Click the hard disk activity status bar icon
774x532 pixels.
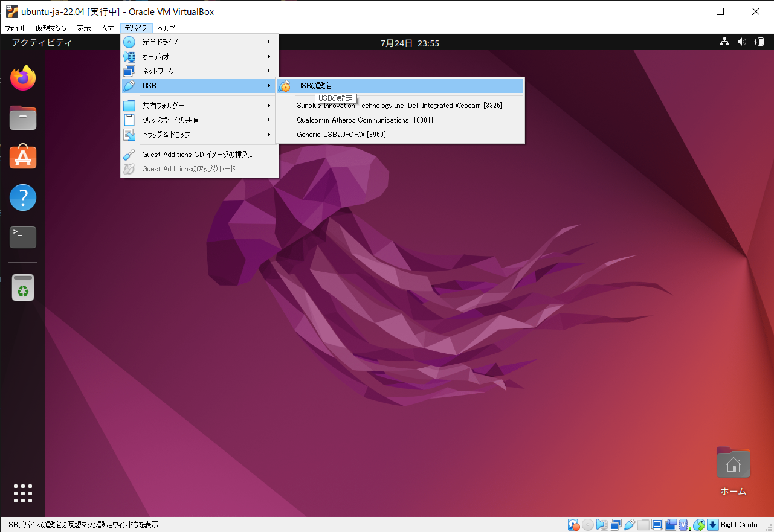(573, 524)
